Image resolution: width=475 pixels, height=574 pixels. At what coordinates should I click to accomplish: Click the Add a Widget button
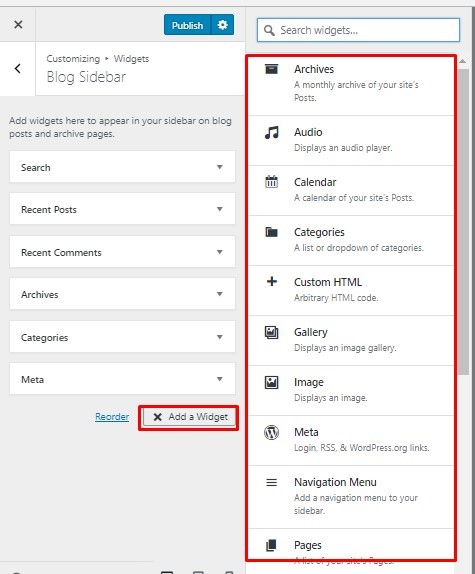(x=189, y=417)
